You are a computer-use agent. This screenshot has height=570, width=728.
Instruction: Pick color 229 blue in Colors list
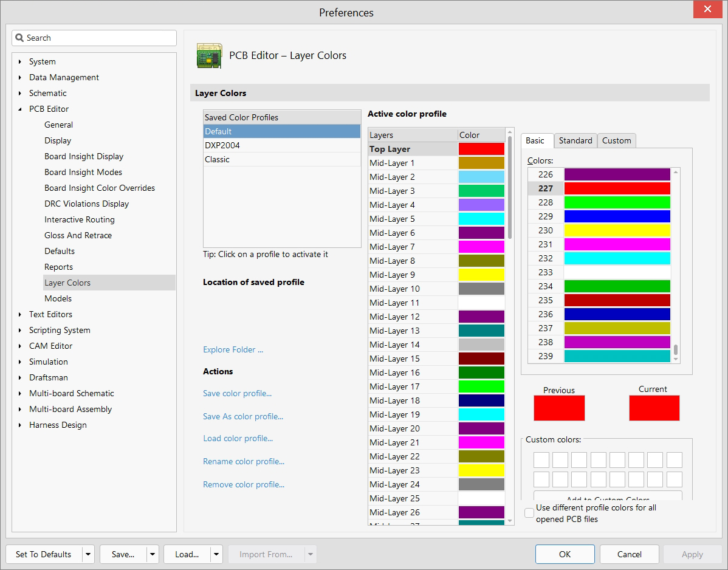point(617,216)
